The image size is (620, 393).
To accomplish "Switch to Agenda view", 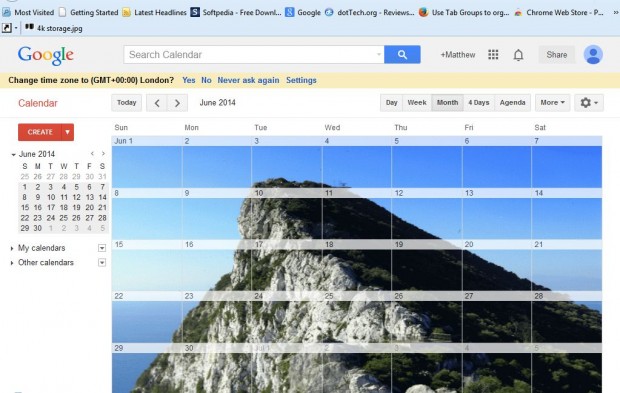I will pos(512,103).
